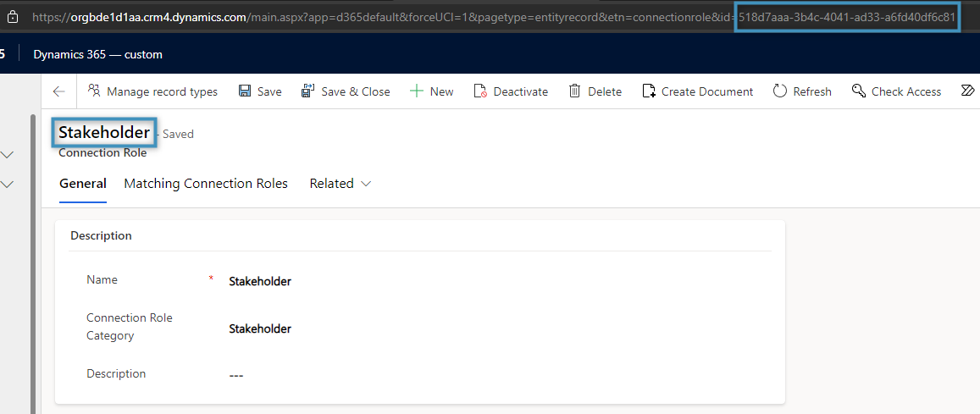Switch to the General tab
The width and height of the screenshot is (980, 414).
tap(83, 184)
